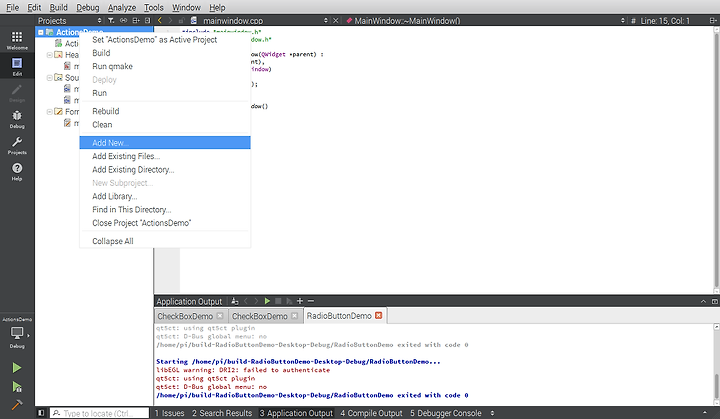The height and width of the screenshot is (419, 720).
Task: Zoom out Application Output with minus
Action: coord(311,301)
